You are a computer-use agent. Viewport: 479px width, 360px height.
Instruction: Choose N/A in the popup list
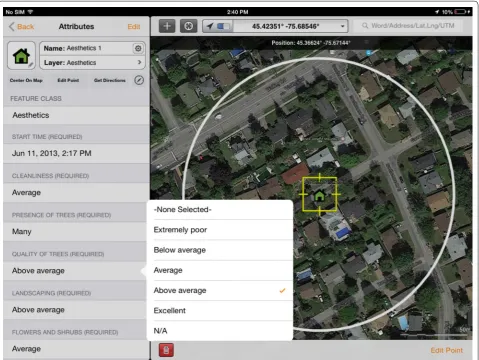pyautogui.click(x=220, y=331)
